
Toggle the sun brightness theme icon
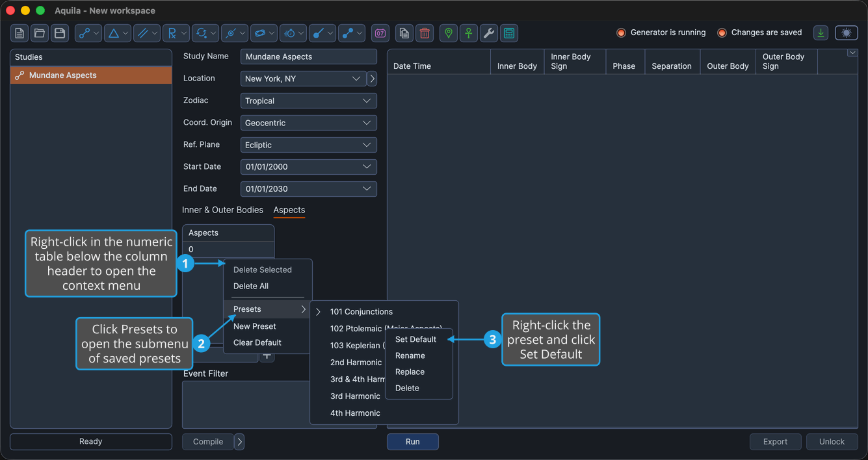click(x=847, y=33)
